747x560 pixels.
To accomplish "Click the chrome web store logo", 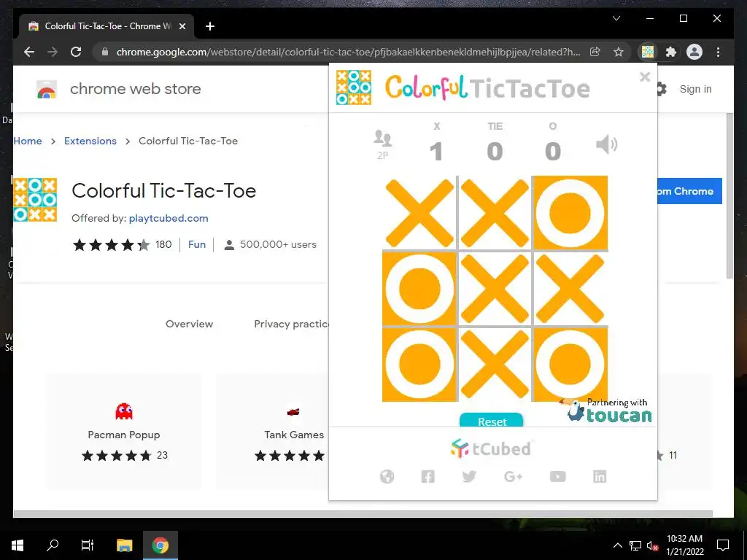I will coord(119,89).
